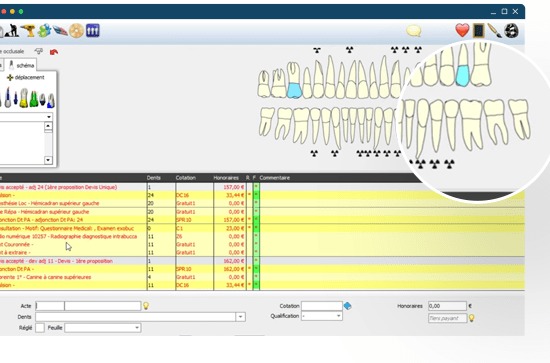Screen dimensions: 550x363
Task: Open the Qualification dropdown
Action: click(322, 316)
